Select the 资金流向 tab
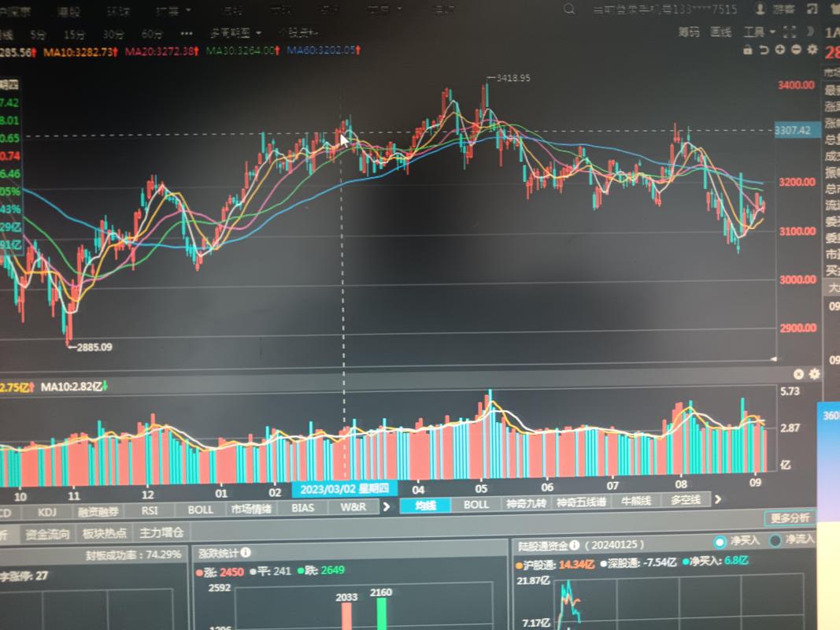 tap(47, 534)
